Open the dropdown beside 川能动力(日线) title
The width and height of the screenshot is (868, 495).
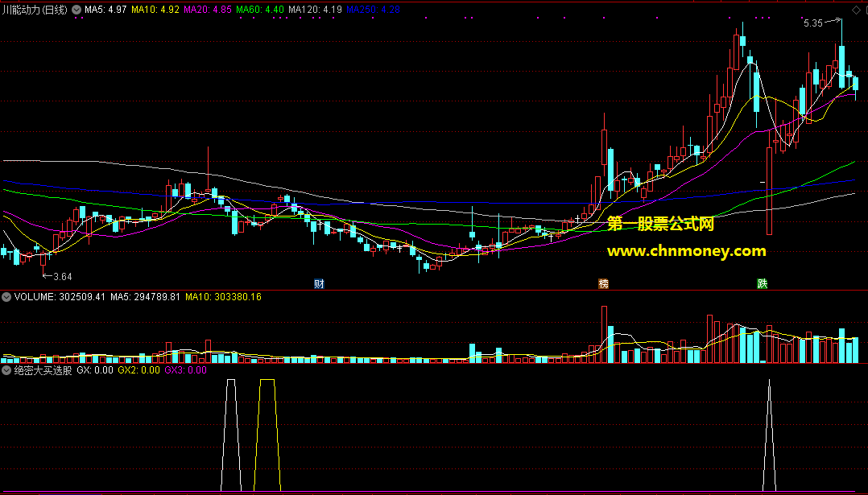click(76, 10)
